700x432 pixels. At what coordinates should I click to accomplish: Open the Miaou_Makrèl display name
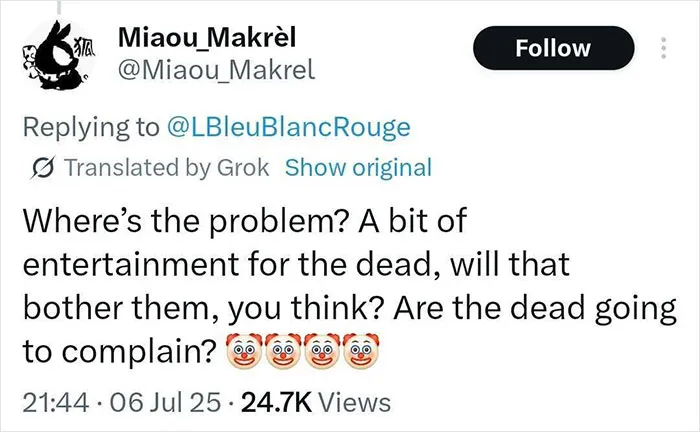click(207, 37)
